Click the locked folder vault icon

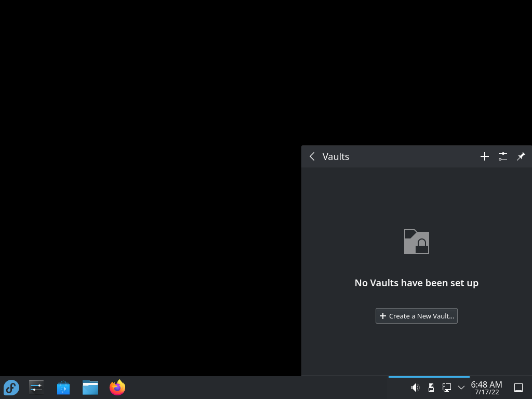[x=416, y=242]
